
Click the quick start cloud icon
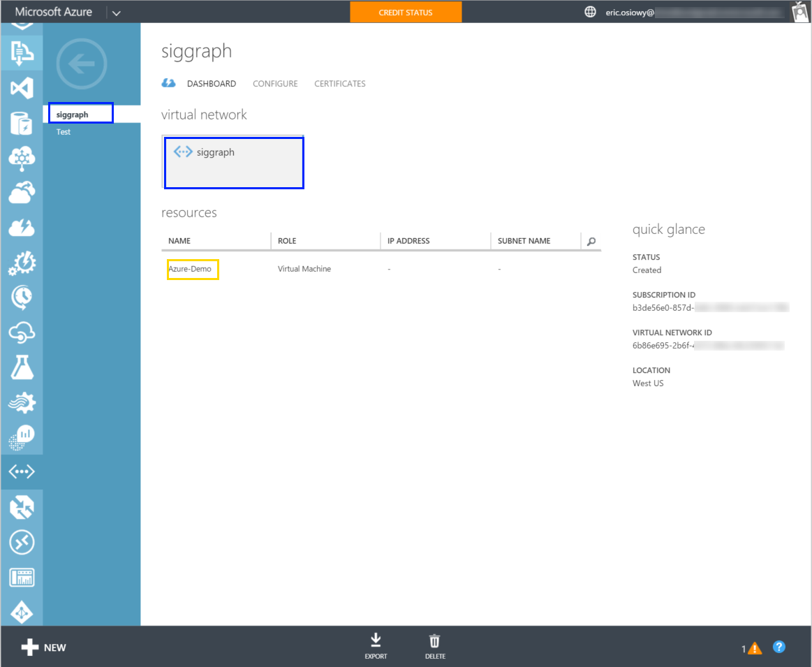[168, 83]
